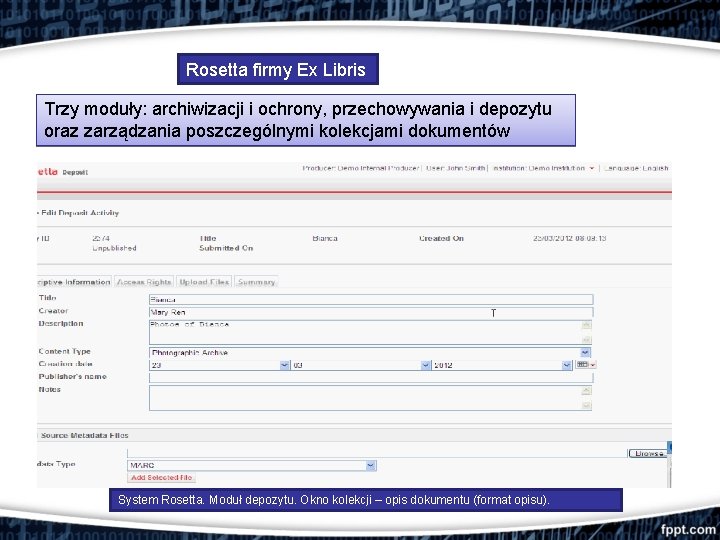Click the User John Smith text
Screen dimensions: 720x540
pos(456,168)
